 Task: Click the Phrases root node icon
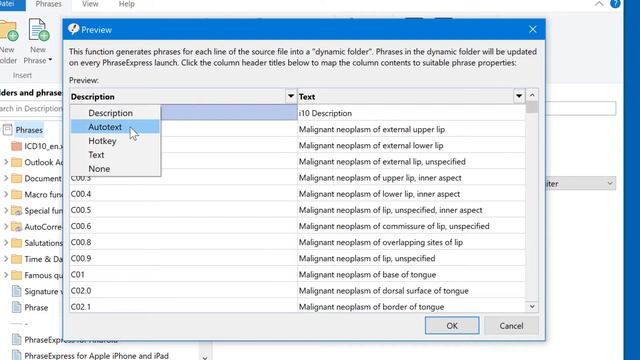click(7, 130)
